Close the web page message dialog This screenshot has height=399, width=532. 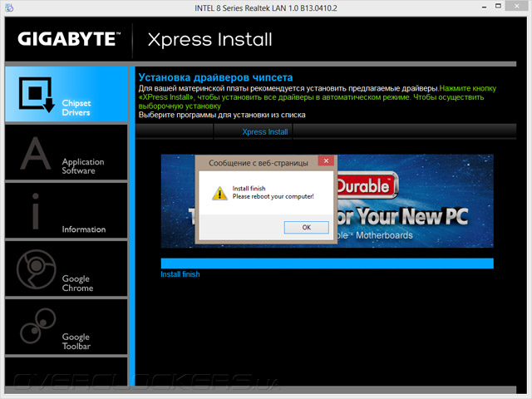click(x=326, y=160)
